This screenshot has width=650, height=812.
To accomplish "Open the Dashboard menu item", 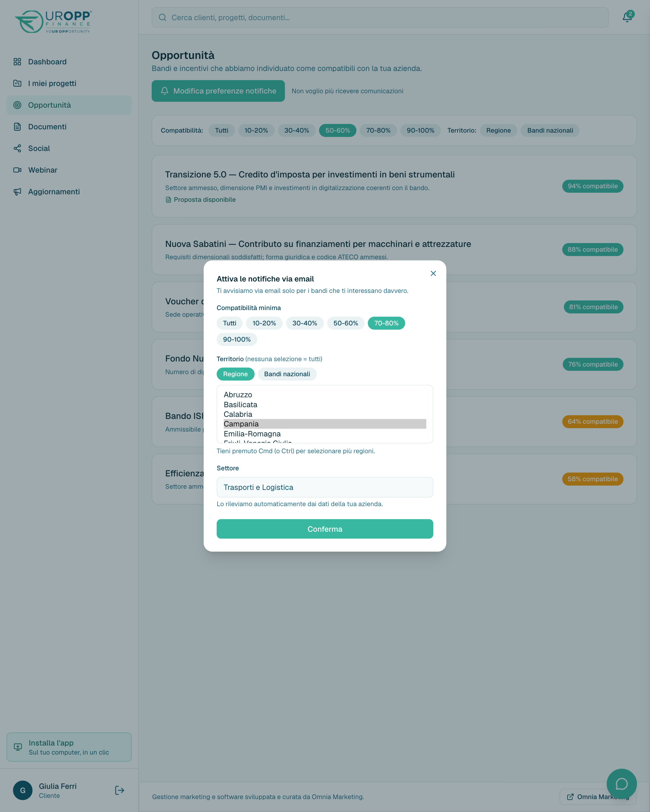I will 69,62.
